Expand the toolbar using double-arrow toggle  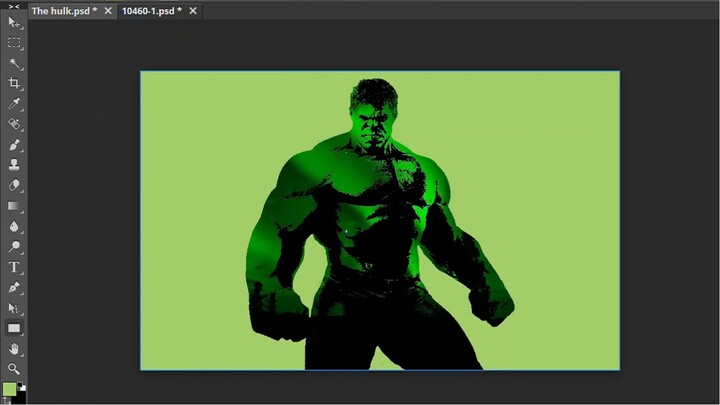point(14,6)
